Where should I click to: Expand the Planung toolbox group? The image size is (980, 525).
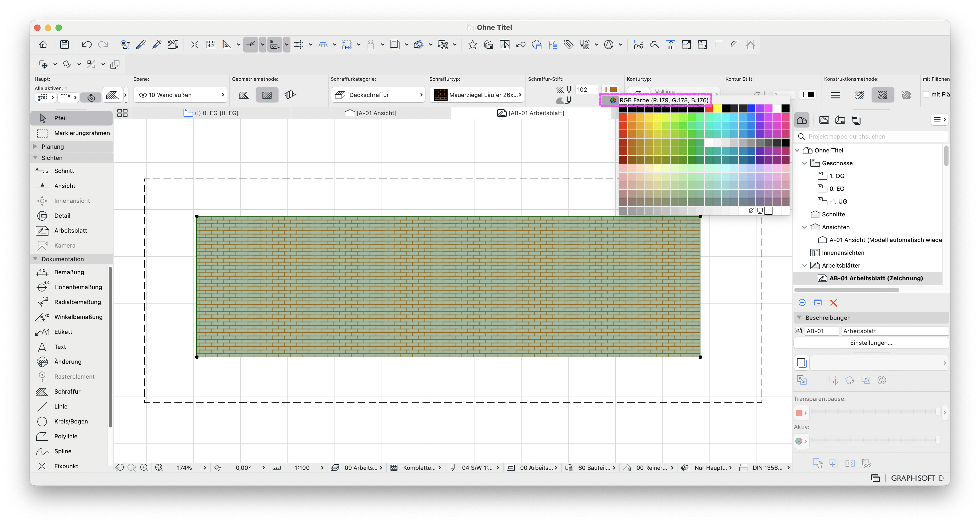pyautogui.click(x=35, y=146)
